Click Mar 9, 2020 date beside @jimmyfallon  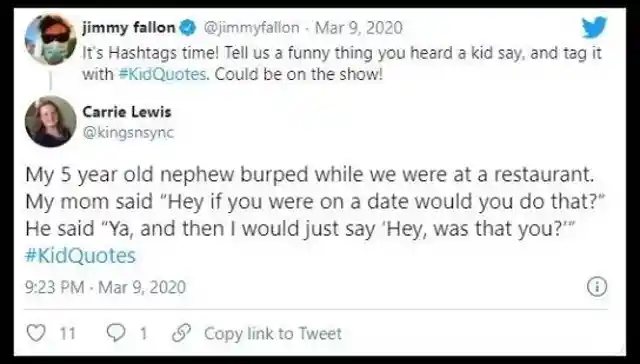[359, 28]
